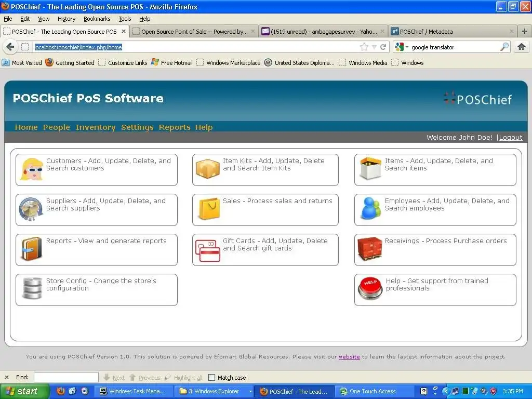
Task: Click in the Find text field
Action: 66,377
